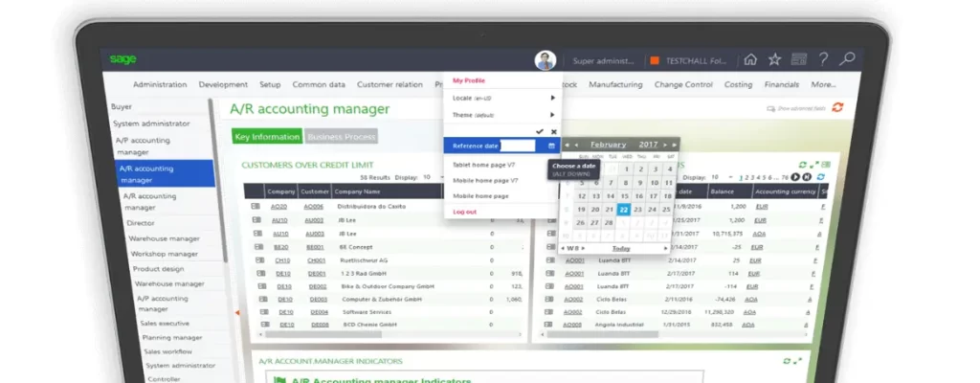The width and height of the screenshot is (980, 383).
Task: Click the favorites star icon
Action: point(774,60)
